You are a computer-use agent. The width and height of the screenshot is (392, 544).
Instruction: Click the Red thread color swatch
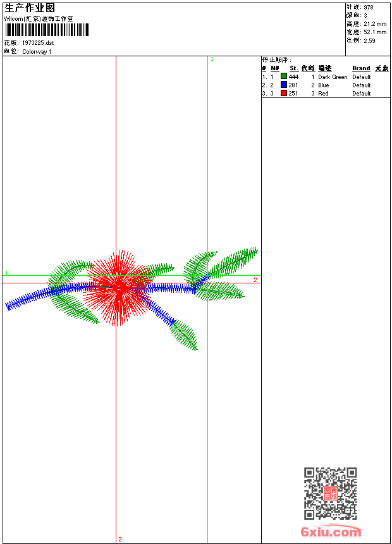284,93
